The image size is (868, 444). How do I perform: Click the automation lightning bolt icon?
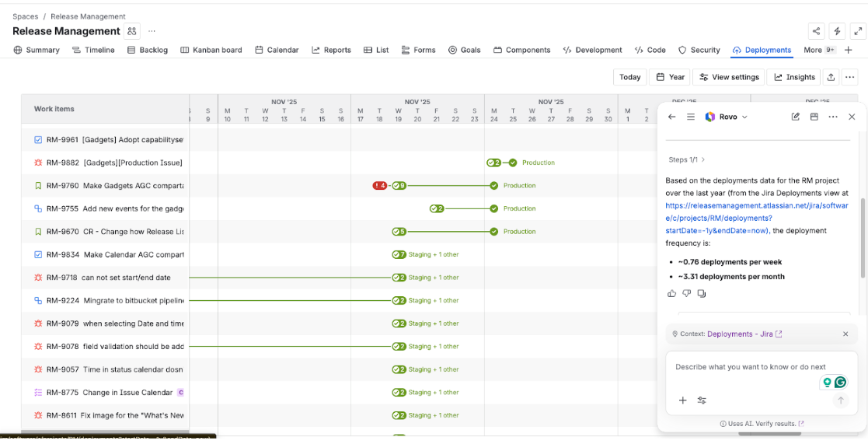tap(837, 31)
